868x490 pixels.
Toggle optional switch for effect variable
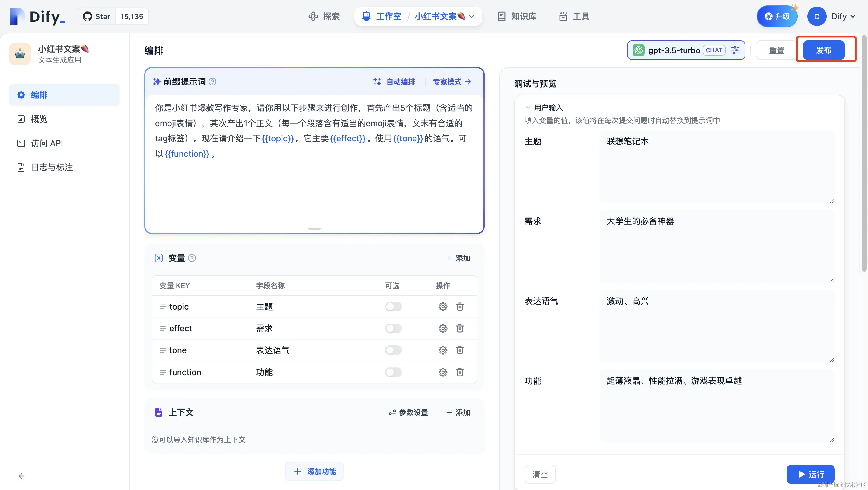(393, 328)
